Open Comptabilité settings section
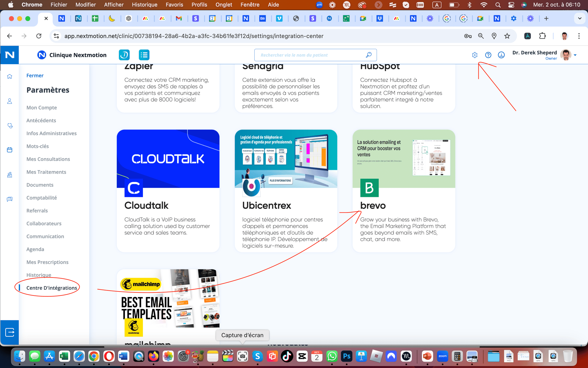 [x=42, y=198]
